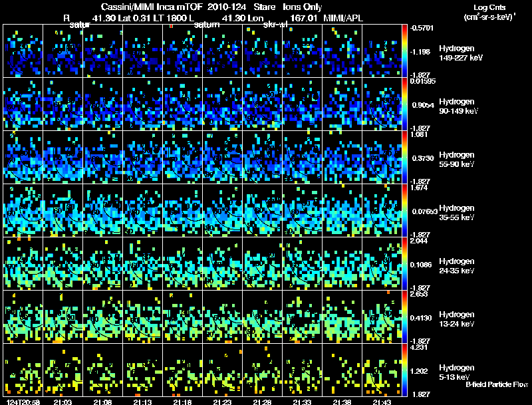
Task: Click the colorbar value 0.3730
Action: pos(423,158)
